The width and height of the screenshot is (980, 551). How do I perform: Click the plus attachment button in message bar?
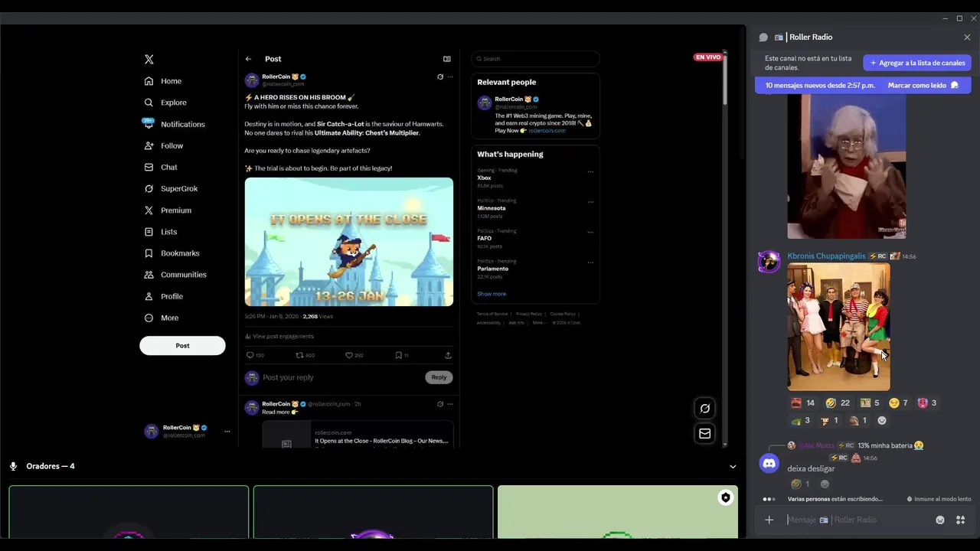769,520
